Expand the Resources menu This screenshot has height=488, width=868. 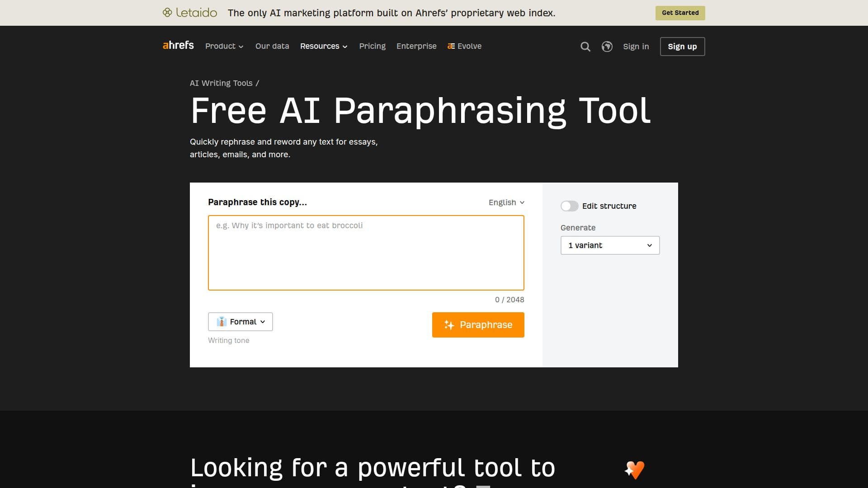324,46
